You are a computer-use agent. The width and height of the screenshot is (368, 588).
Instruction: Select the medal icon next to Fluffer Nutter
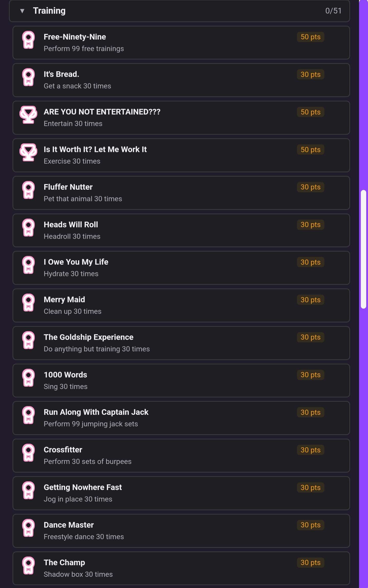[x=29, y=191]
